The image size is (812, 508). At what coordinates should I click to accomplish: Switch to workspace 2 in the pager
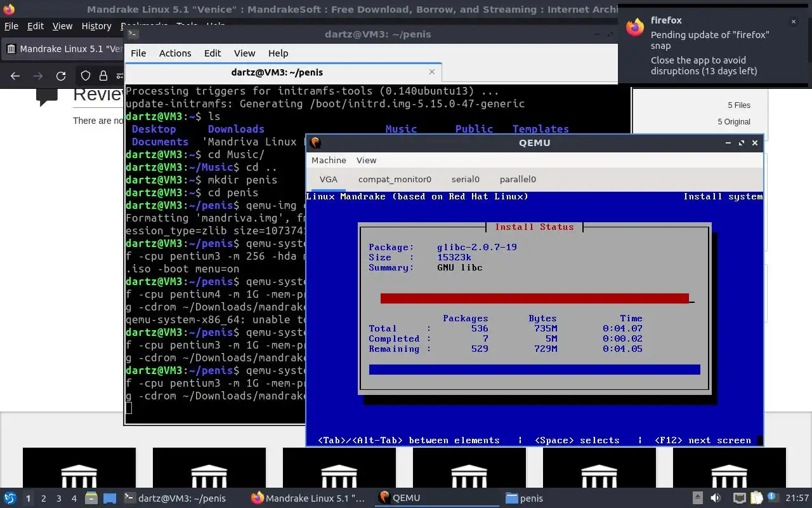44,498
